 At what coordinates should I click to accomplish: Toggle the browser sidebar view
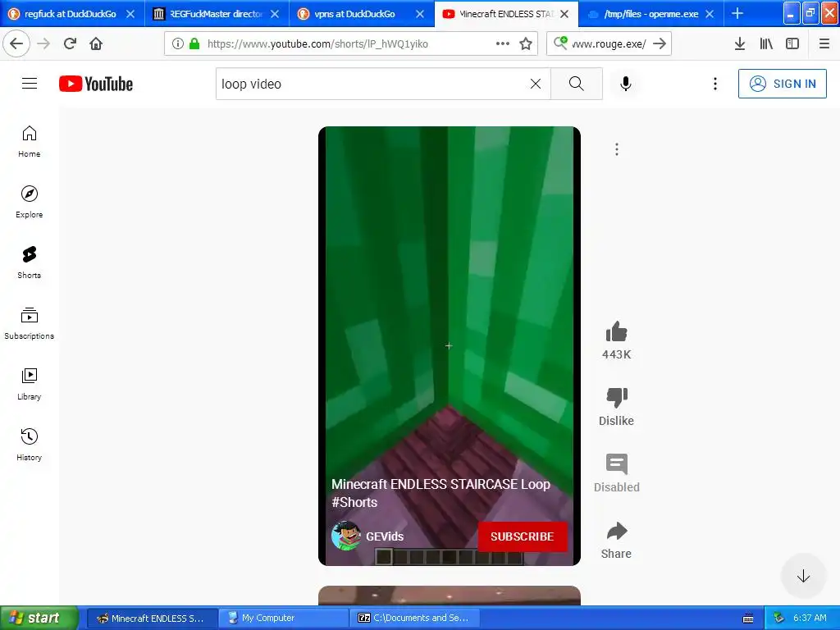[792, 43]
